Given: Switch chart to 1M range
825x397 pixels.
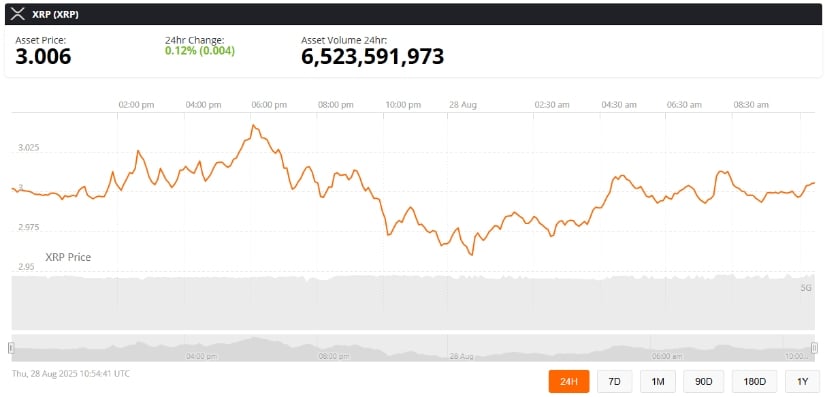Looking at the screenshot, I should [x=658, y=381].
